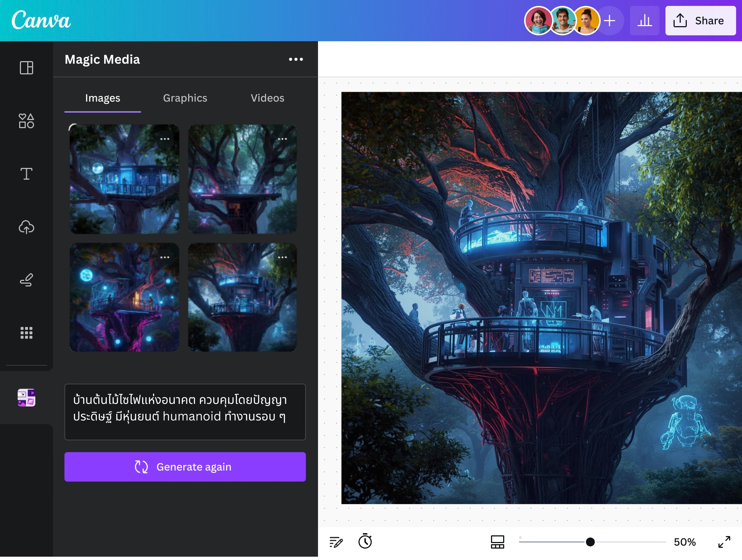Open the Apps panel

26,333
